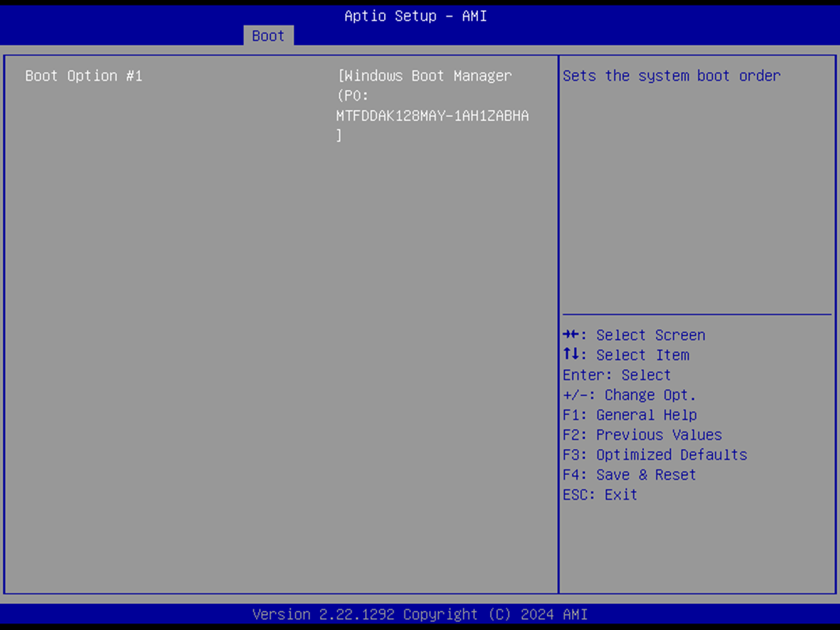Screen dimensions: 840x630
Task: Click the MTFDDAK128MAY-1AH1ZABHA drive name
Action: 432,116
